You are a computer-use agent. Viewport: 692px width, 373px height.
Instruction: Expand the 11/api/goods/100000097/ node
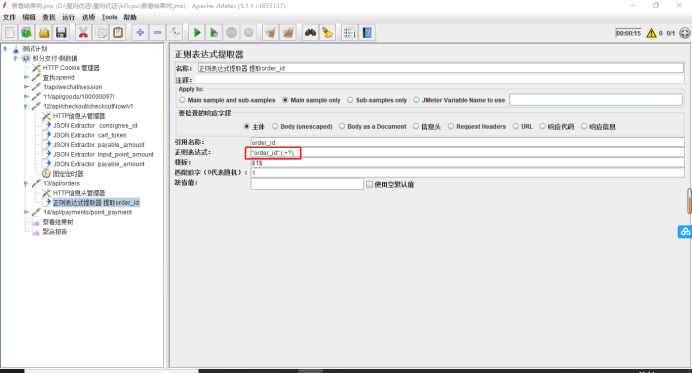pos(26,97)
